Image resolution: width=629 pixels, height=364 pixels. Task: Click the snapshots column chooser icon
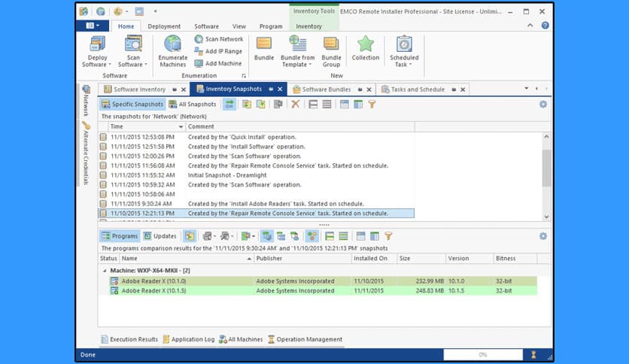pos(358,105)
